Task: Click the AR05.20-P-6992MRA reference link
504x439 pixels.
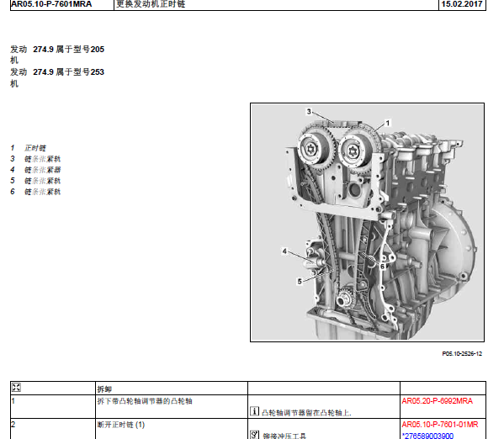Action: tap(438, 401)
